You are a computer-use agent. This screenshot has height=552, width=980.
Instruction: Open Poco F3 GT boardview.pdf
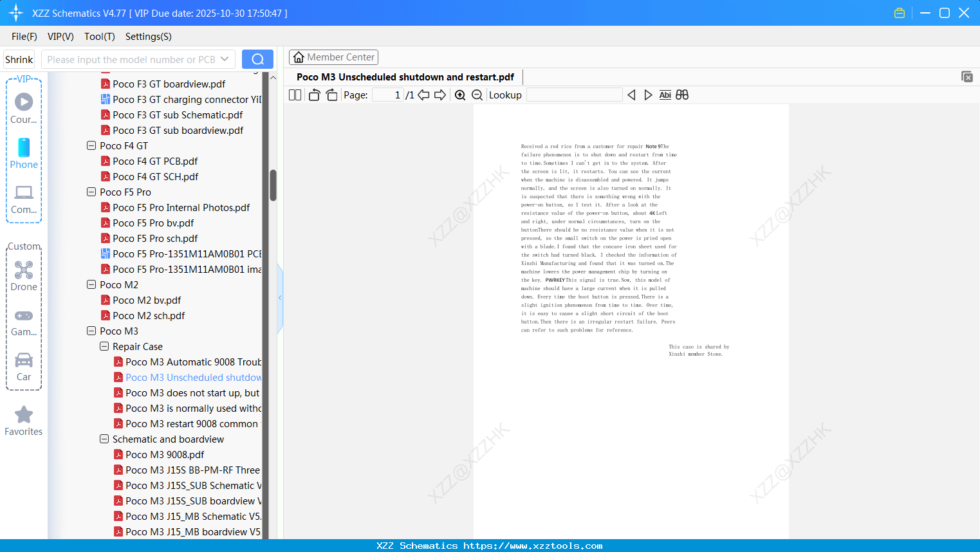click(x=163, y=84)
